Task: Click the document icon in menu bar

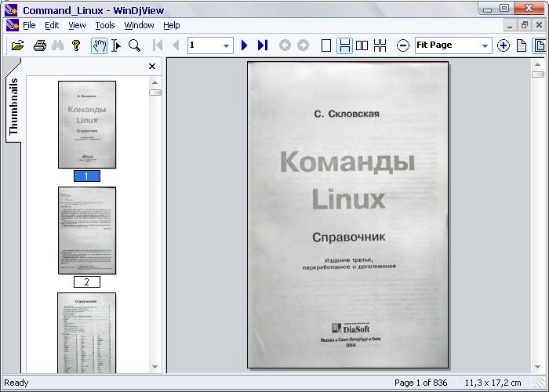Action: (x=13, y=25)
